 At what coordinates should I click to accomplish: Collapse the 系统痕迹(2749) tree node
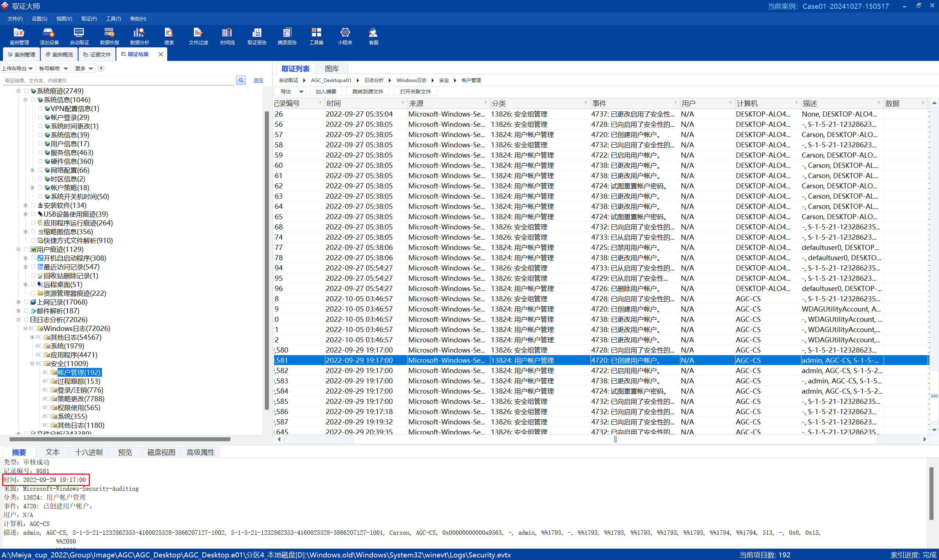tap(18, 91)
